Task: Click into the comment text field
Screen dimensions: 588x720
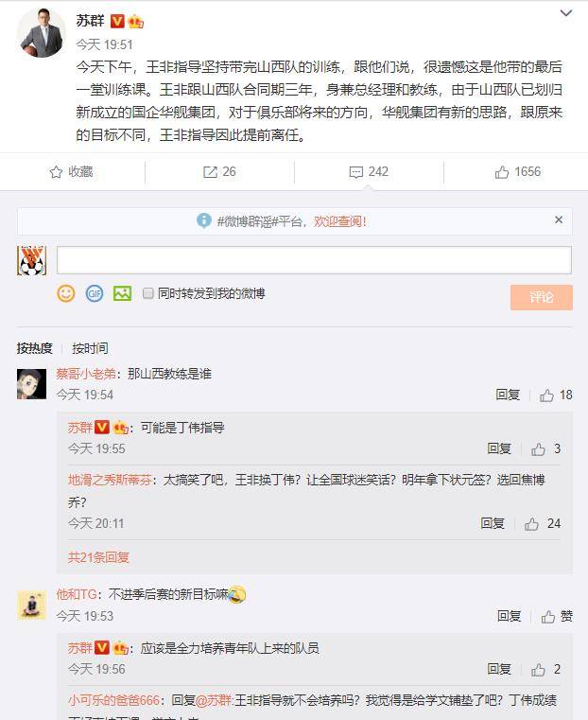Action: tap(314, 260)
